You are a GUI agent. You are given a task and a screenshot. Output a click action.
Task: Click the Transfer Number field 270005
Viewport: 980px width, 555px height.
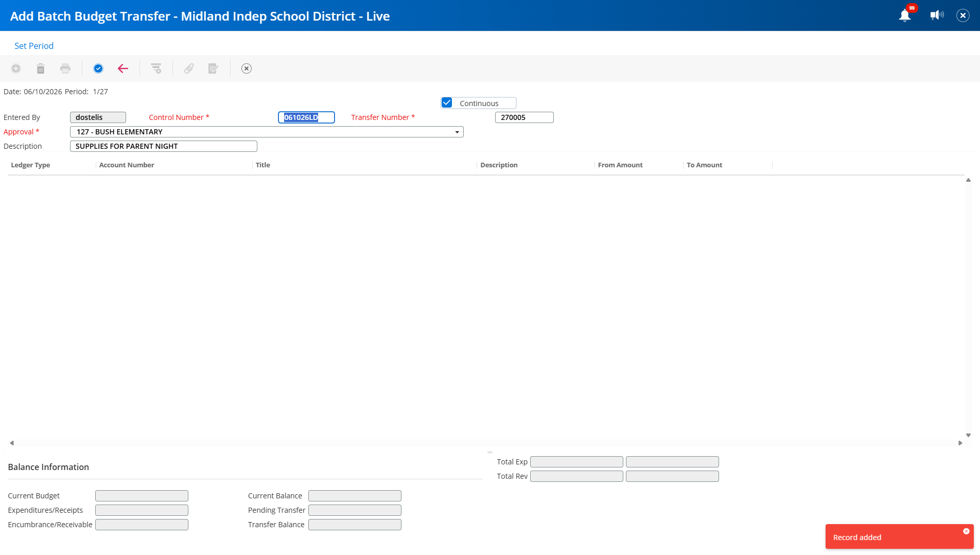click(524, 117)
